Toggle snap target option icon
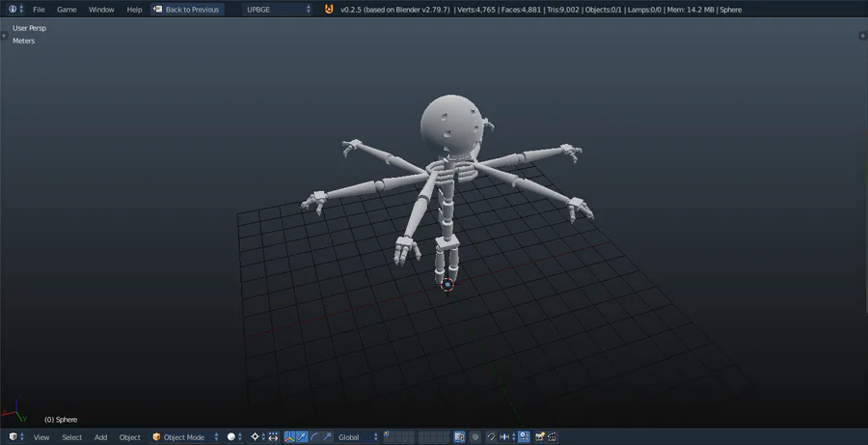The width and height of the screenshot is (868, 445). point(524,437)
